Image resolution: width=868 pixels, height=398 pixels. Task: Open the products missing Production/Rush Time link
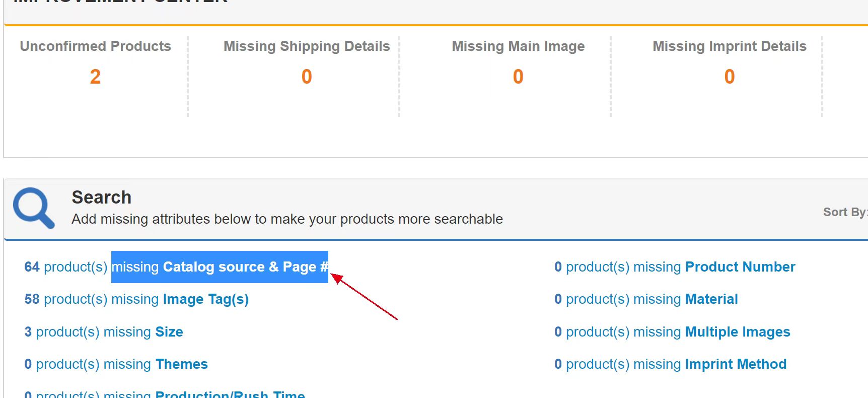(x=165, y=394)
